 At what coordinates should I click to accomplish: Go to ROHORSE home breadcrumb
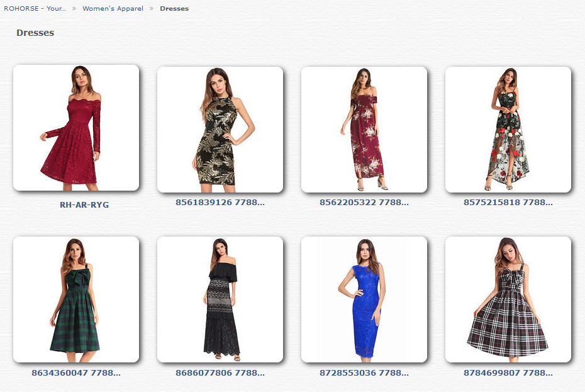[x=35, y=8]
